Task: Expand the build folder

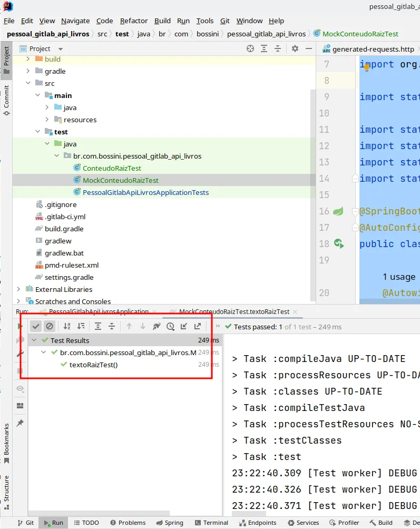Action: [x=28, y=59]
